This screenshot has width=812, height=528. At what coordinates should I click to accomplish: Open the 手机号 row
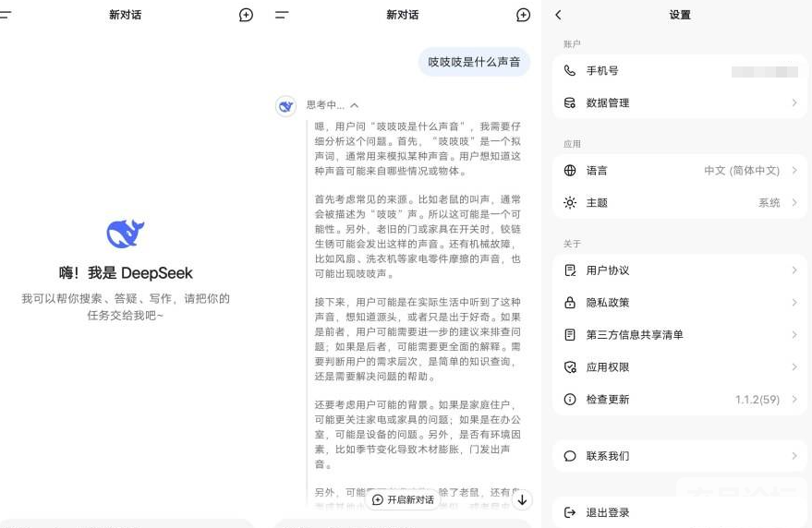coord(679,70)
